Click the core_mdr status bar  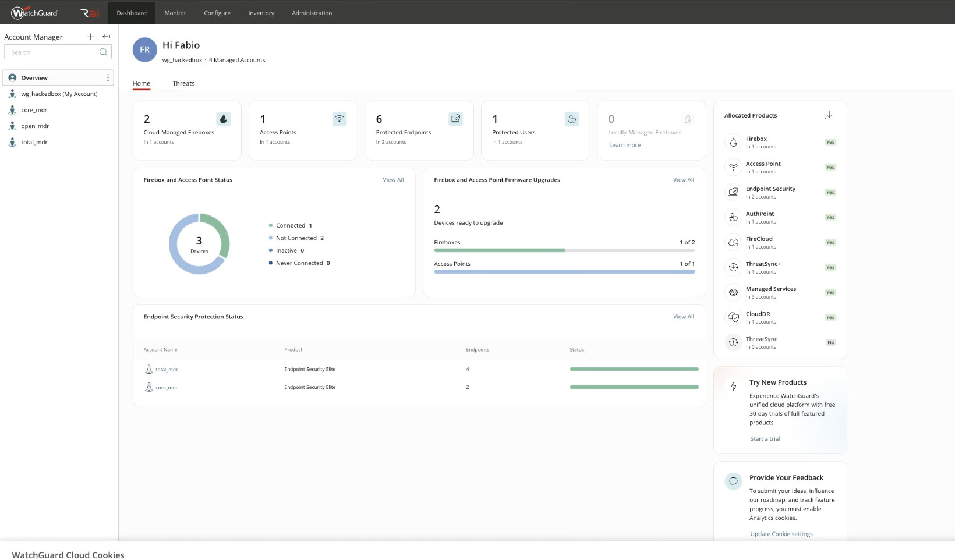point(634,387)
